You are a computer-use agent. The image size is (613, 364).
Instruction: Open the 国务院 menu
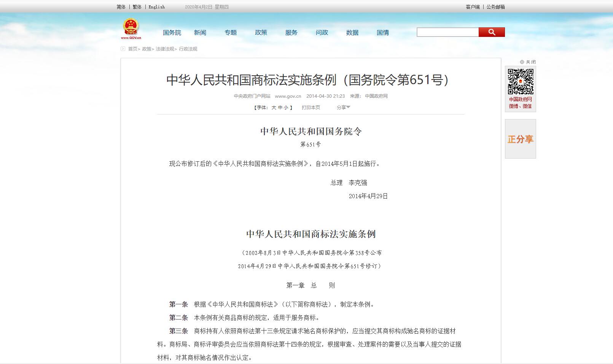pyautogui.click(x=172, y=33)
